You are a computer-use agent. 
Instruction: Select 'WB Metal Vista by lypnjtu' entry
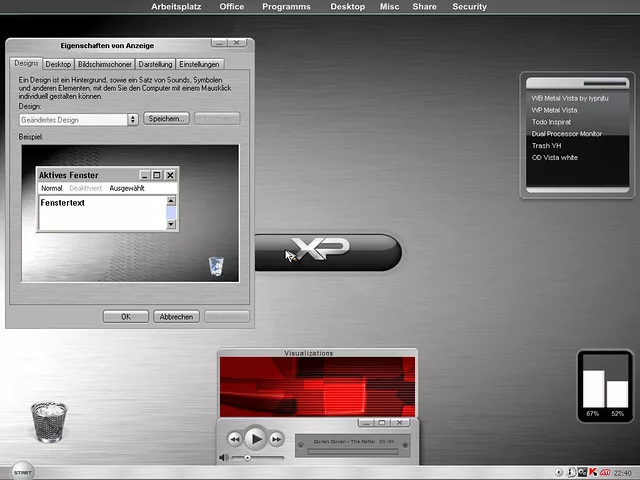pos(570,98)
